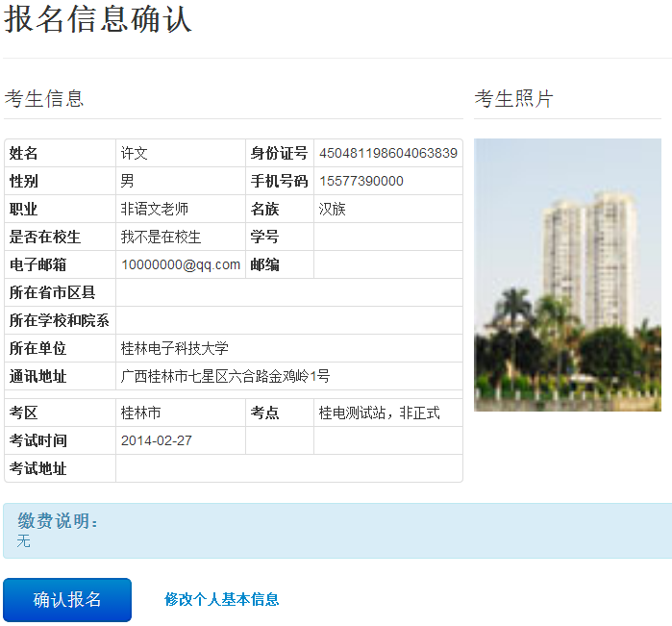Image resolution: width=672 pixels, height=626 pixels.
Task: Select the name value 许文
Action: coord(135,153)
